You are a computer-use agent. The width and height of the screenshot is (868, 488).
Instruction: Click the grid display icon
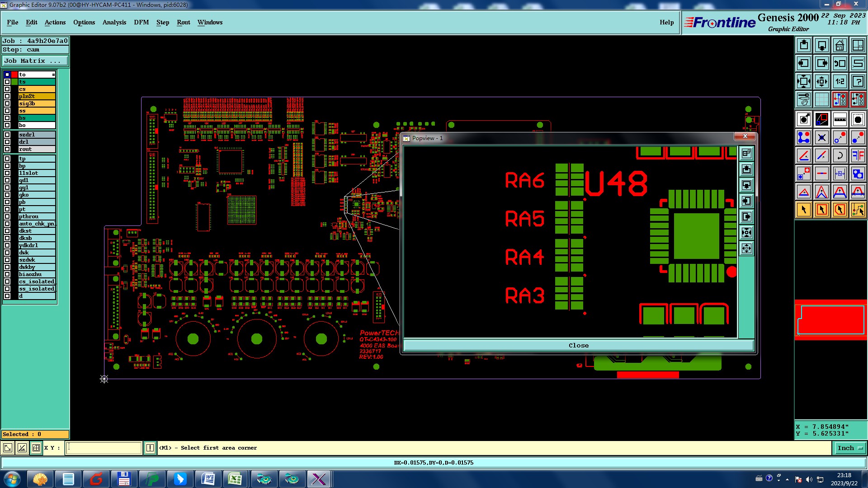821,99
